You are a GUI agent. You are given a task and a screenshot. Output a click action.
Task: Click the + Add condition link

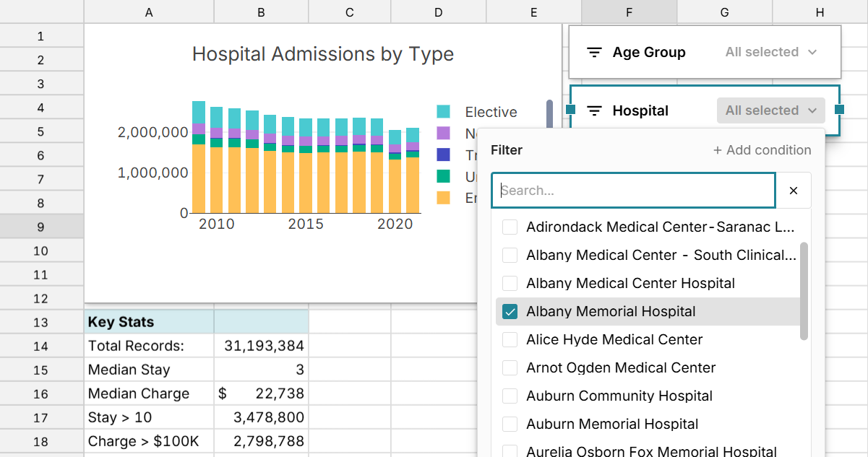pos(762,150)
